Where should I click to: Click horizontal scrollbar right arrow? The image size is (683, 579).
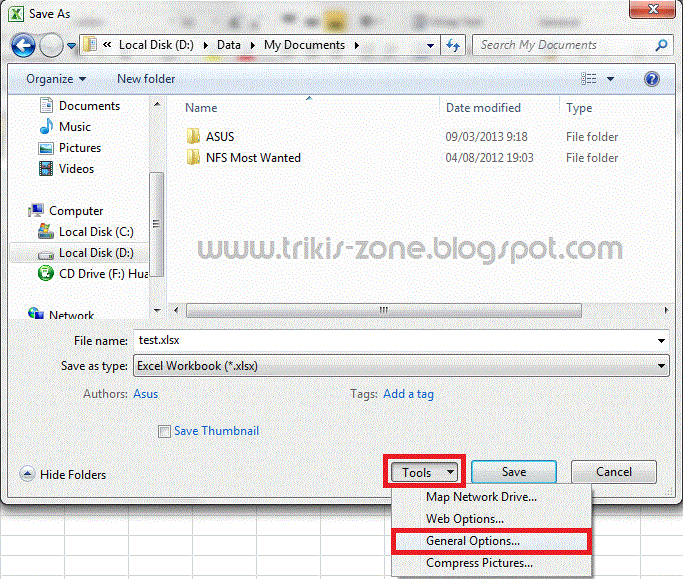coord(666,310)
